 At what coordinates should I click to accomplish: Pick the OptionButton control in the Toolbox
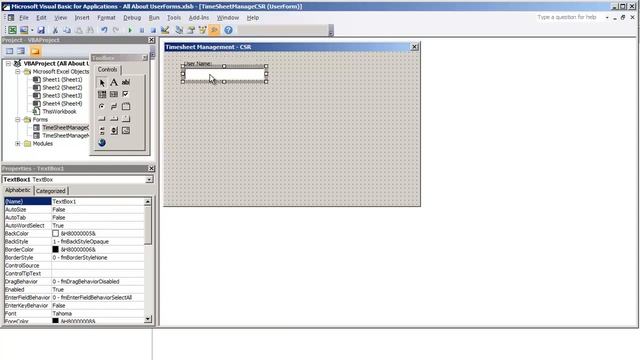102,107
